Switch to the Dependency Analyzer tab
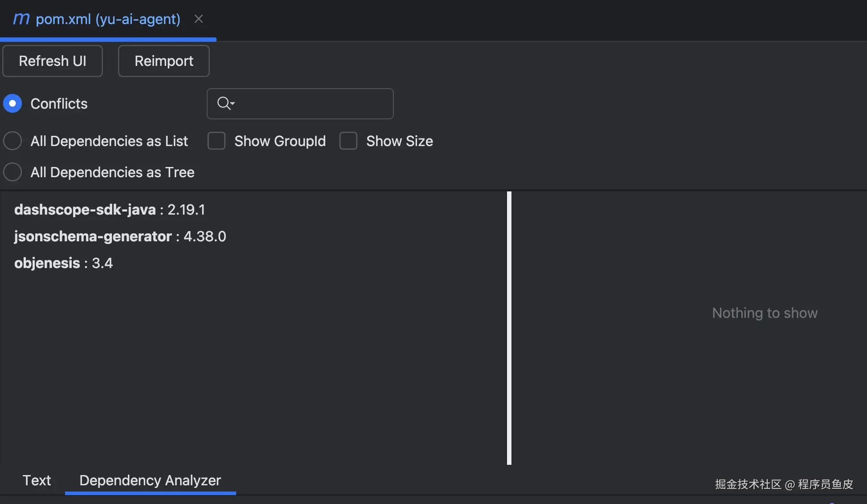The image size is (867, 504). point(150,480)
